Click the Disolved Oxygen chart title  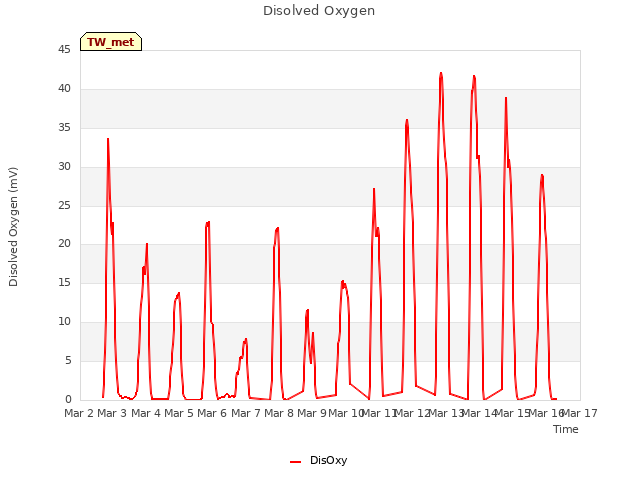point(319,11)
